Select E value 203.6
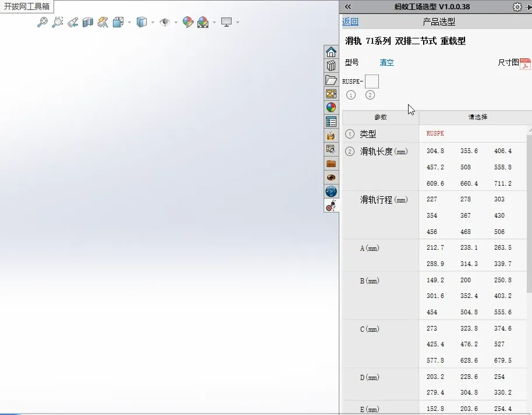The width and height of the screenshot is (532, 415). [x=469, y=409]
